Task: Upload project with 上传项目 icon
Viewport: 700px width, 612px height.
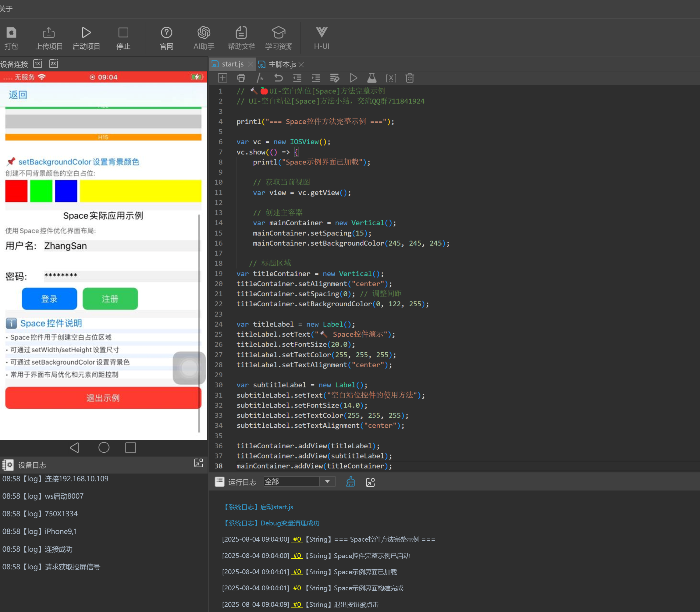Action: [x=49, y=33]
